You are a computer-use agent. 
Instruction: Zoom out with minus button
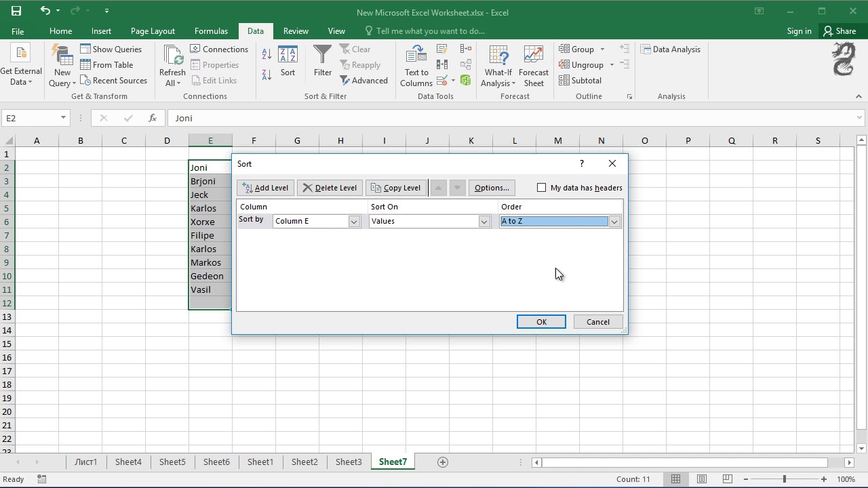click(x=746, y=479)
